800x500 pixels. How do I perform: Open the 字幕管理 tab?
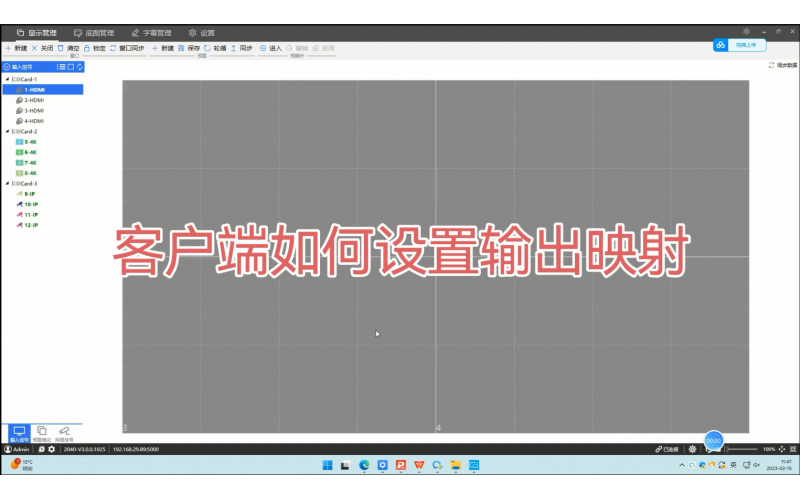pyautogui.click(x=151, y=33)
